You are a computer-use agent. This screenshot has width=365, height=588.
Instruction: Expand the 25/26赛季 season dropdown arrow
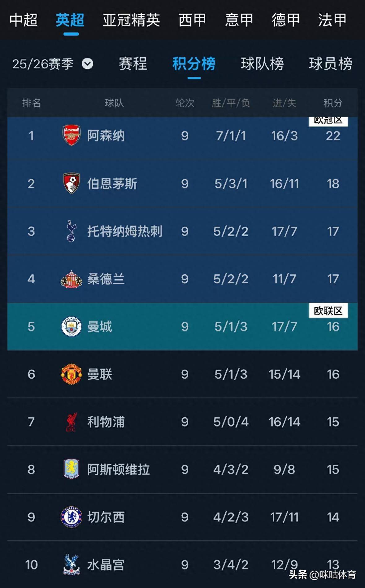point(87,64)
